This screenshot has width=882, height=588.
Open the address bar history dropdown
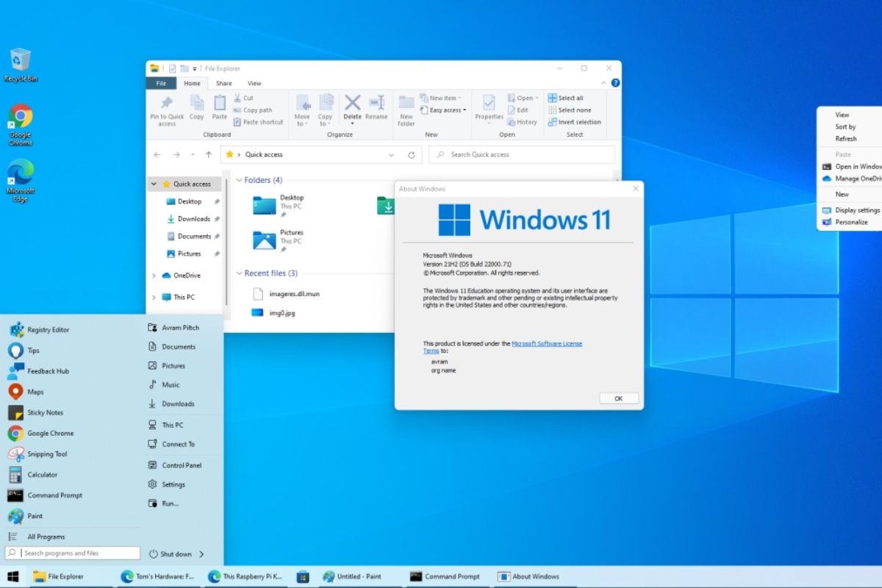pyautogui.click(x=391, y=155)
